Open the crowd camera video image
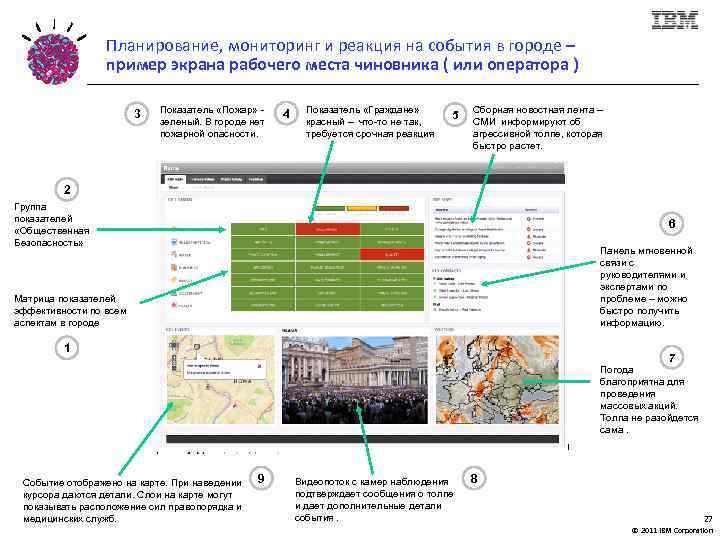 354,380
